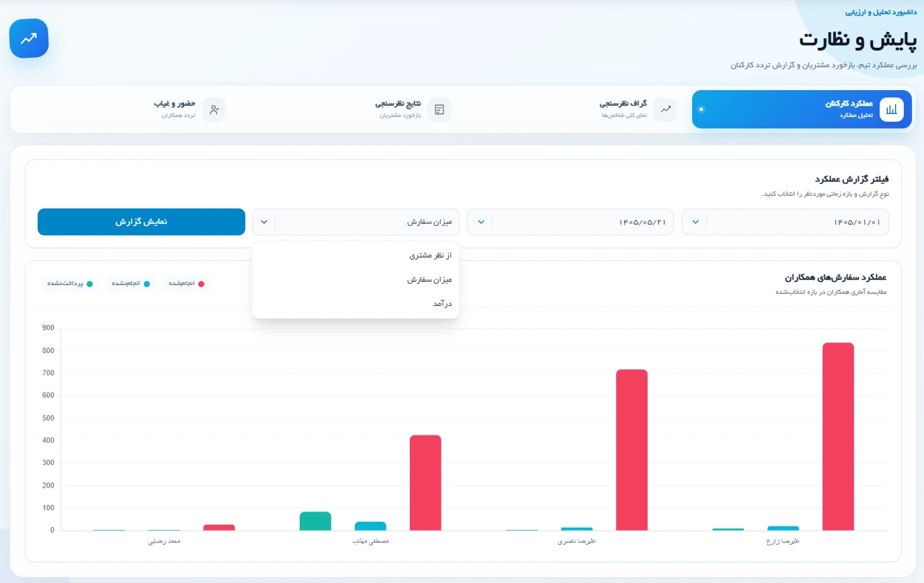The height and width of the screenshot is (583, 924).
Task: Click the نمایش گزارش button
Action: [141, 222]
